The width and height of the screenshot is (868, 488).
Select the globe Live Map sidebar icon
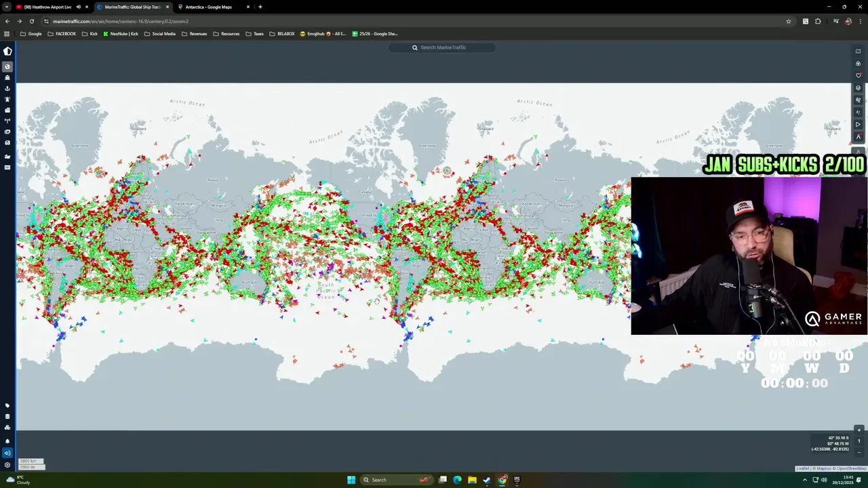click(7, 66)
